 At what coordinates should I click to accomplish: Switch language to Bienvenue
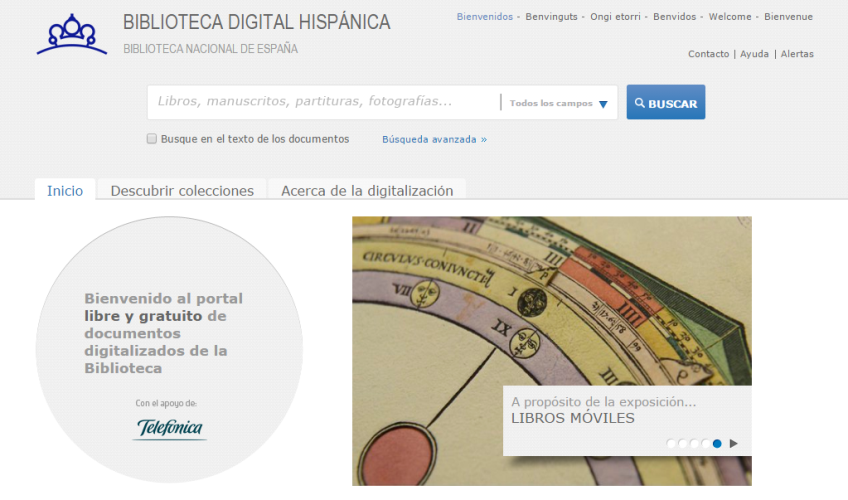click(788, 17)
